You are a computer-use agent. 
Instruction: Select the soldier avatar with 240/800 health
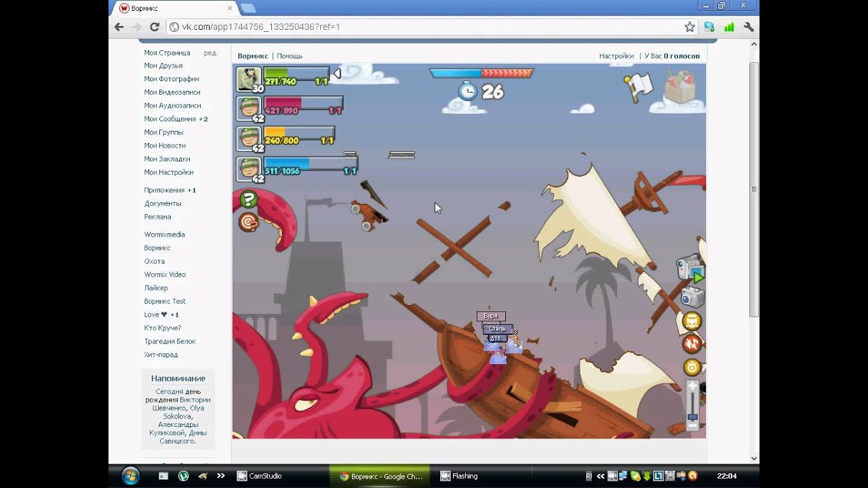pos(249,139)
